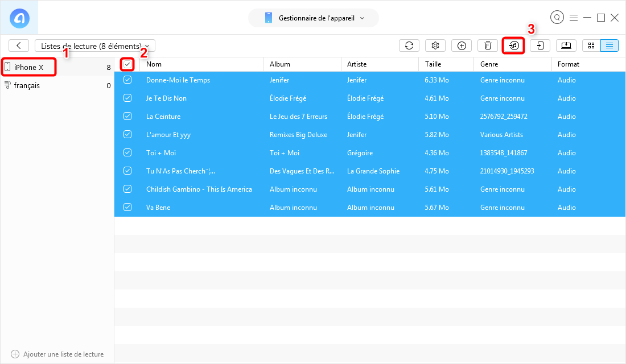Transfer selected songs to another device

540,46
